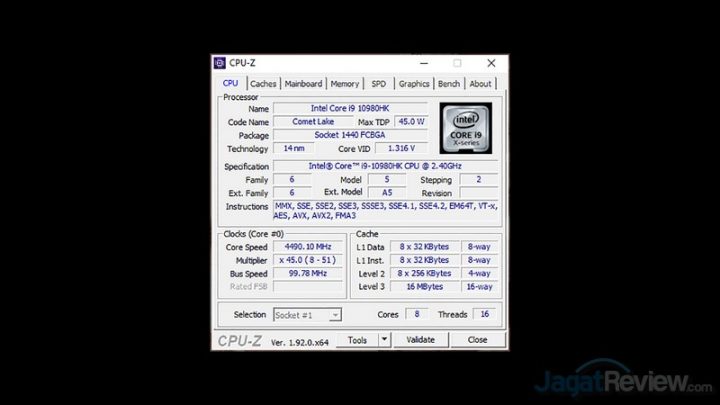Click the Core Speed value field

click(x=308, y=246)
